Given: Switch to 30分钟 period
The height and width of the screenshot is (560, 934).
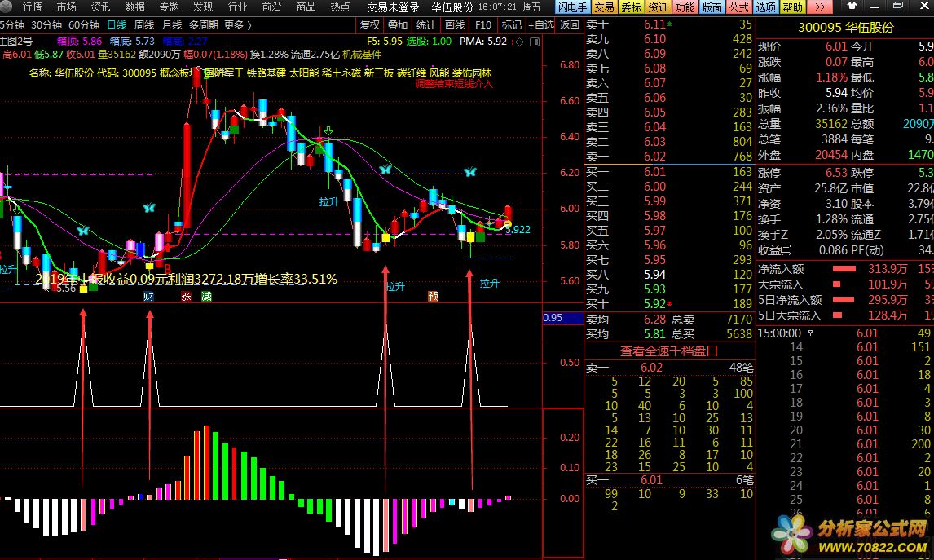Looking at the screenshot, I should [46, 25].
